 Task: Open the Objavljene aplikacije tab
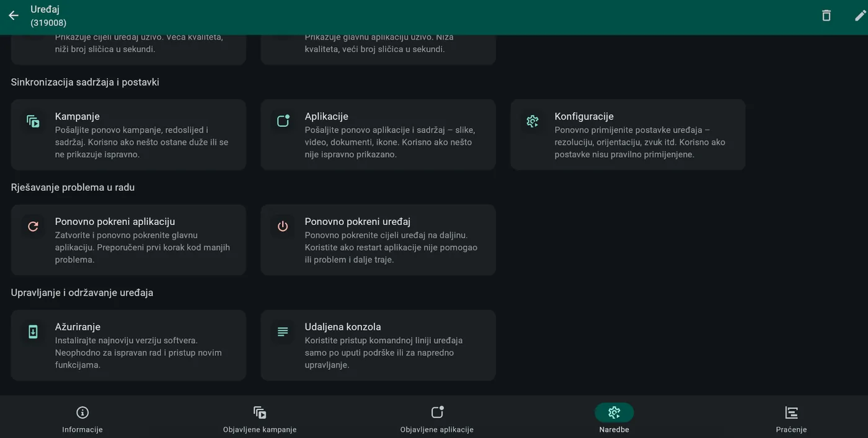click(x=437, y=418)
